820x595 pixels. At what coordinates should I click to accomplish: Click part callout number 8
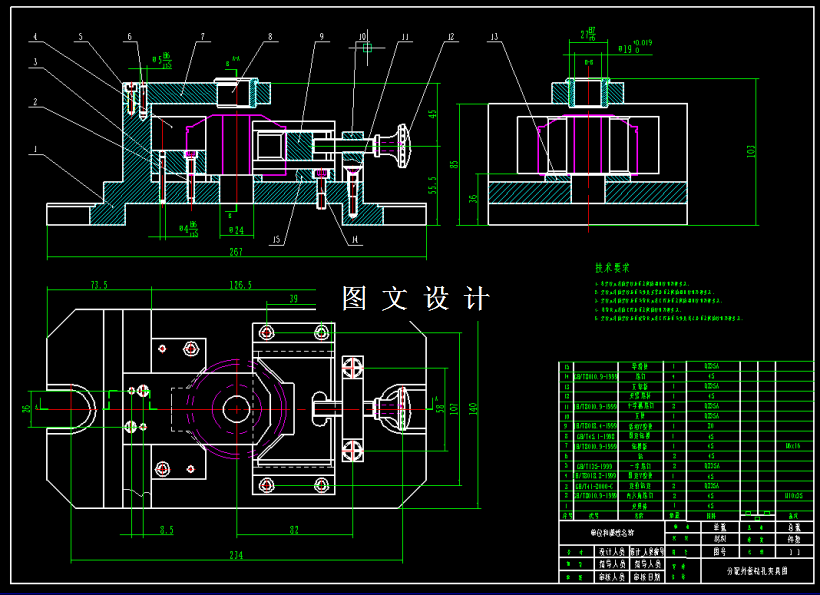coord(270,37)
